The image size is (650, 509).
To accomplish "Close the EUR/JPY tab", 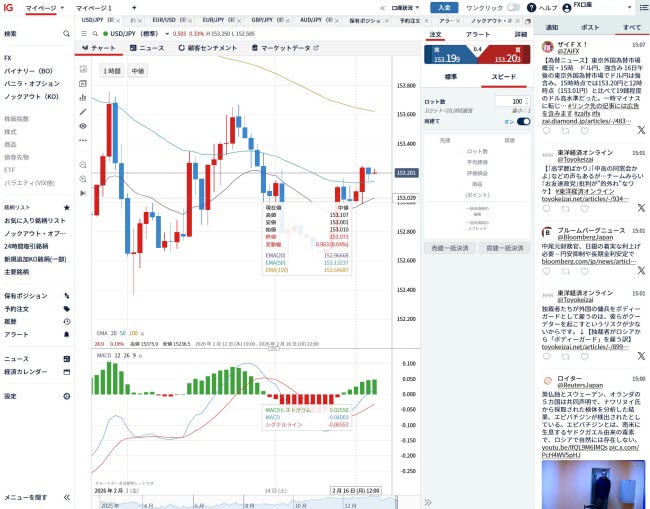I will pos(239,21).
